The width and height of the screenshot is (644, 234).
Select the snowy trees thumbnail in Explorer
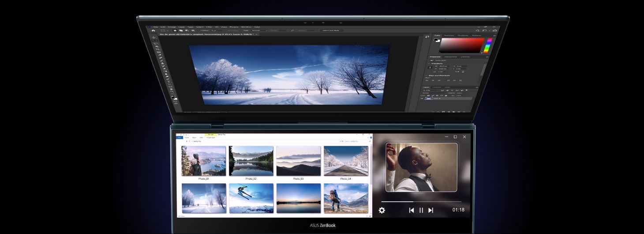tap(204, 198)
